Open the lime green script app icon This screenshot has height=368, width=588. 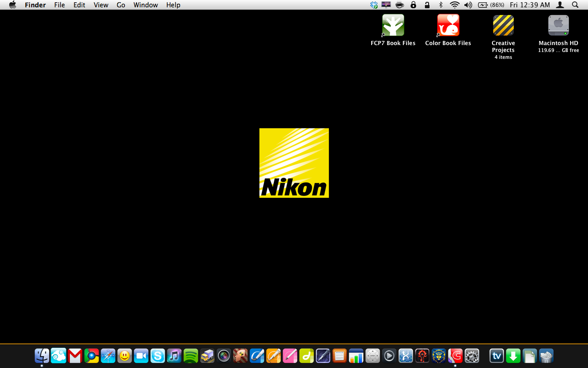(306, 356)
